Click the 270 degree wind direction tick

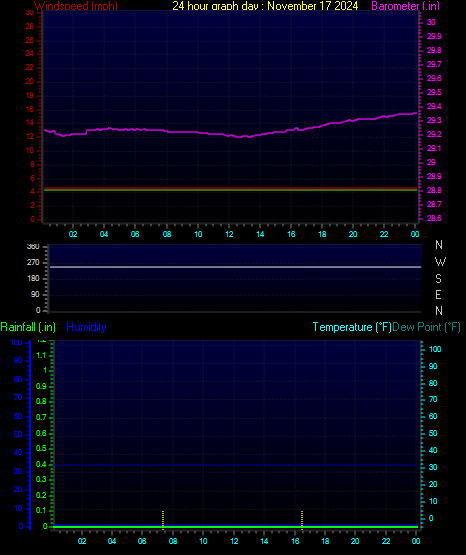point(33,263)
